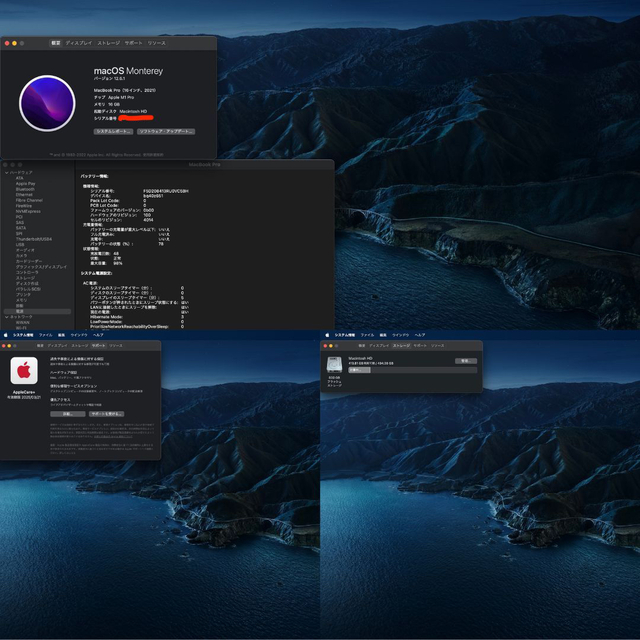Select コントローラ in the sidebar
Image resolution: width=640 pixels, height=640 pixels.
pos(27,272)
